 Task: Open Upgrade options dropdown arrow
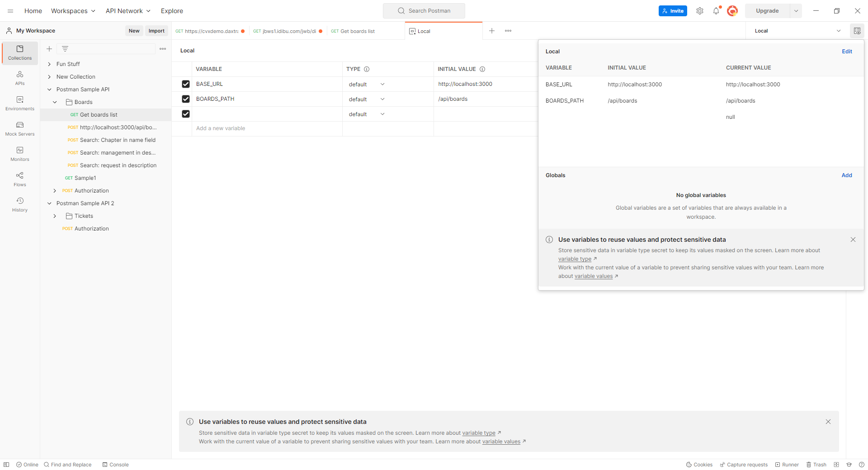point(796,11)
